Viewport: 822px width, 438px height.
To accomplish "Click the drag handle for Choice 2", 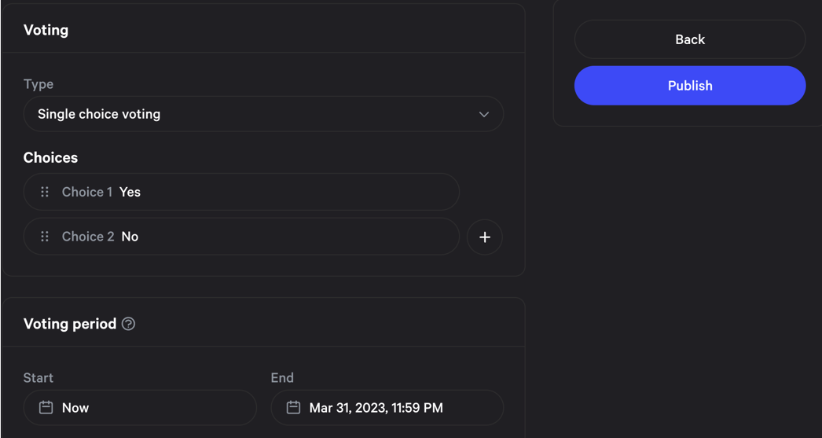I will [44, 237].
